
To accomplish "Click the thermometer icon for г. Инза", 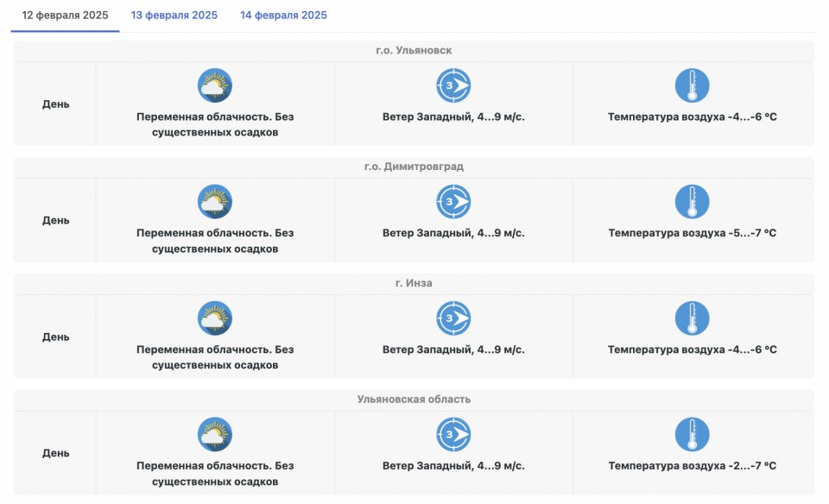I will (692, 318).
